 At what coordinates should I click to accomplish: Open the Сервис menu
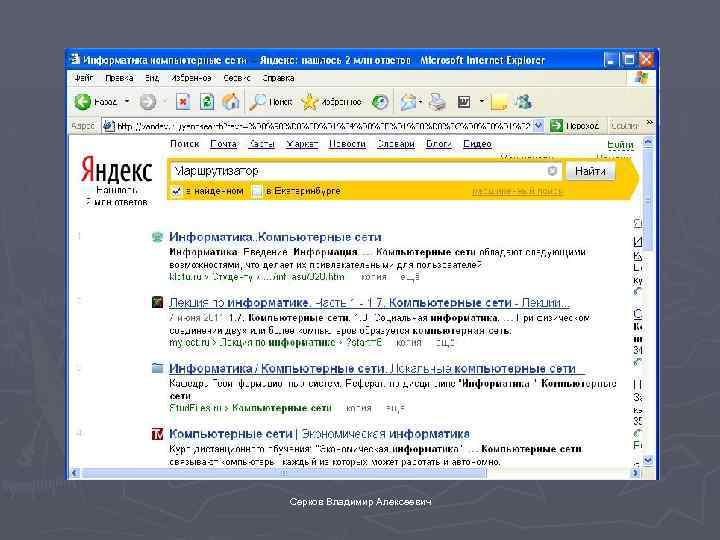pos(237,78)
